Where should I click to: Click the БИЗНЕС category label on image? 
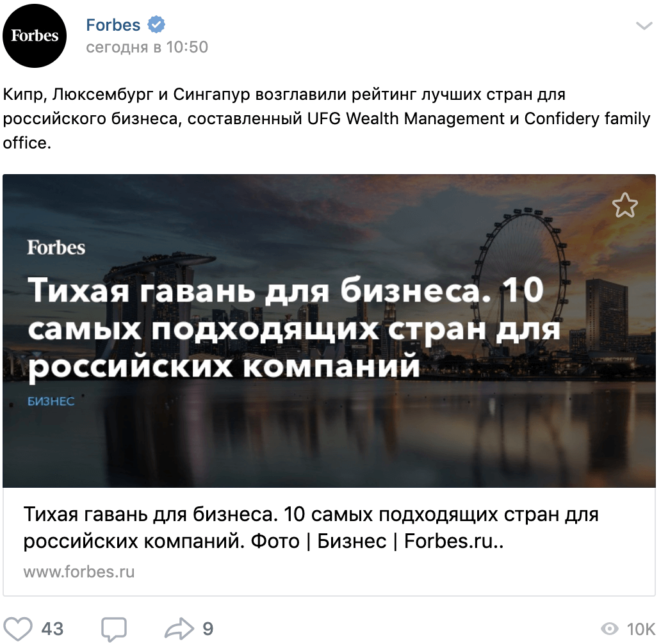(x=51, y=401)
